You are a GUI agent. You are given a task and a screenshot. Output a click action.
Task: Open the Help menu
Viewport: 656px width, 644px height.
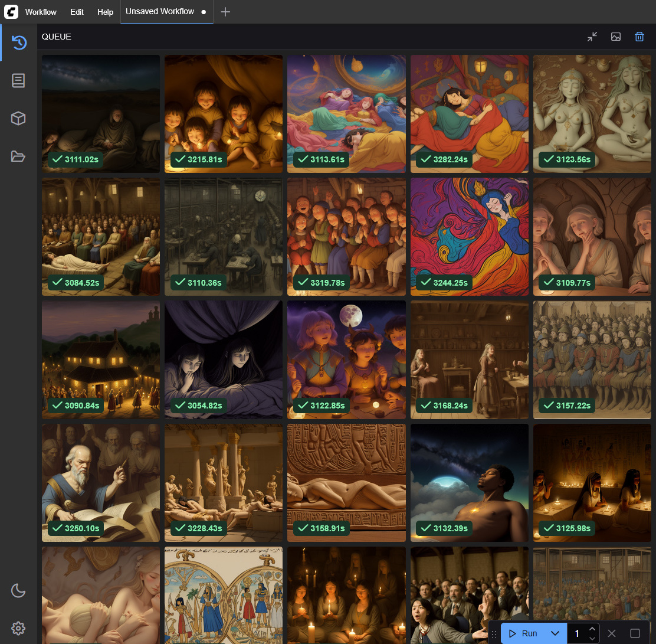click(x=105, y=12)
